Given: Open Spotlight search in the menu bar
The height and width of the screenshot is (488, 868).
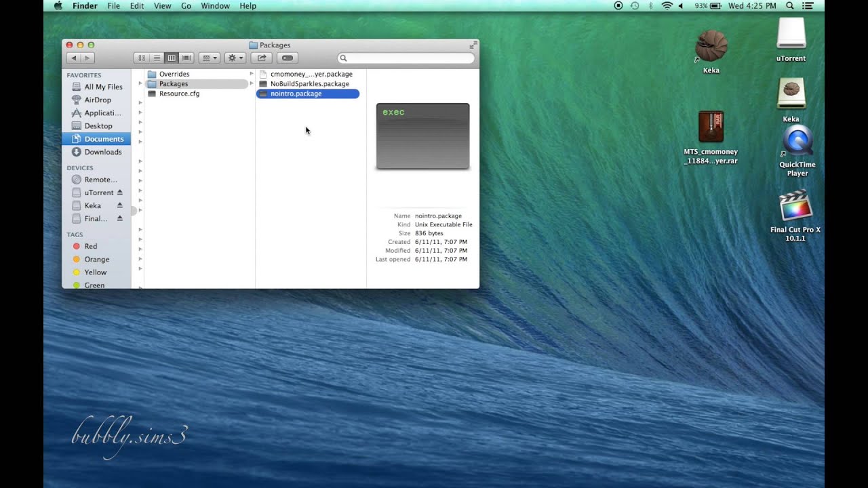Looking at the screenshot, I should (x=790, y=5).
